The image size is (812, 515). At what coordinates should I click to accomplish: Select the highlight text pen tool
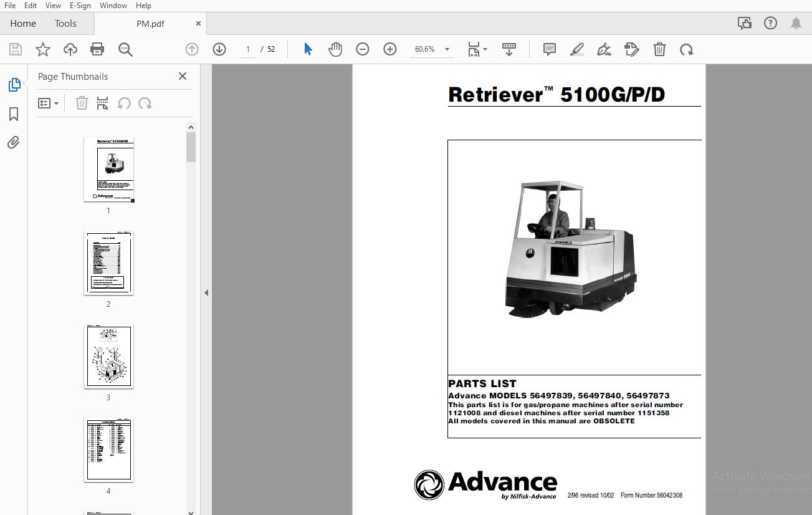pos(577,49)
